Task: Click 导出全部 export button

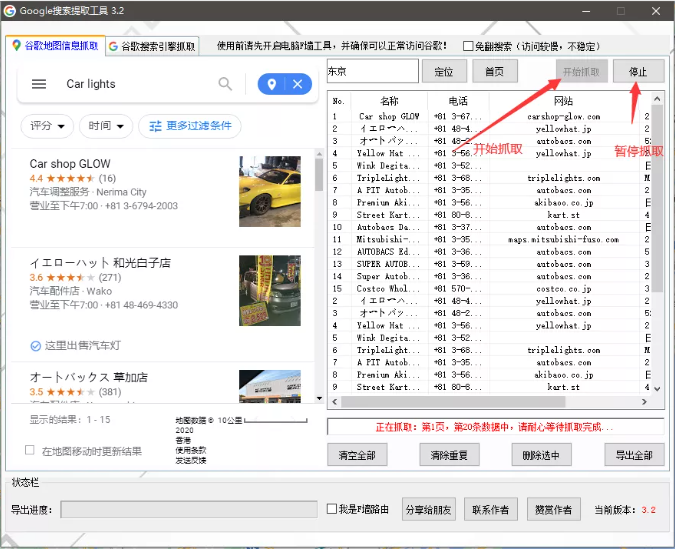Action: point(634,455)
